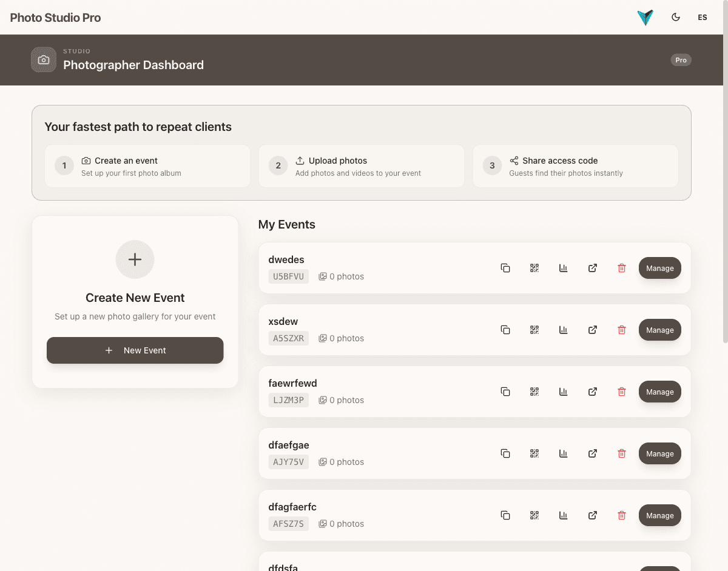Image resolution: width=728 pixels, height=571 pixels.
Task: Click the U5BFVU access code badge
Action: pyautogui.click(x=288, y=276)
